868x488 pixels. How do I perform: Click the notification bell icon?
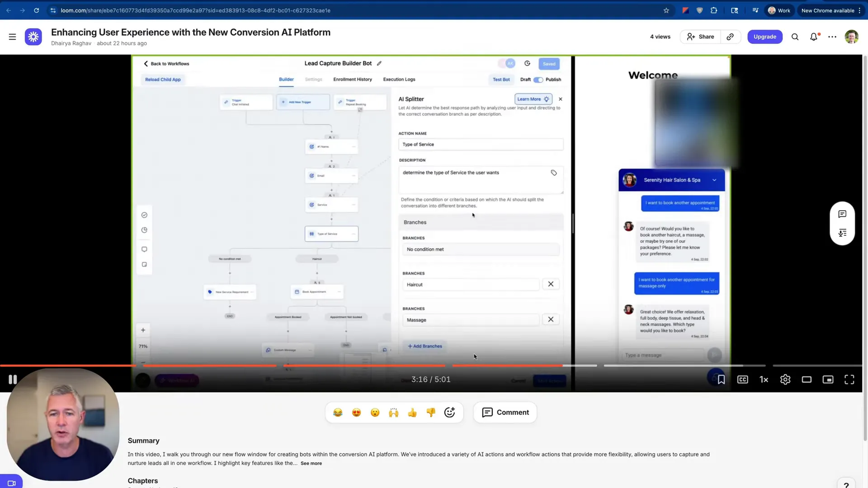(814, 37)
